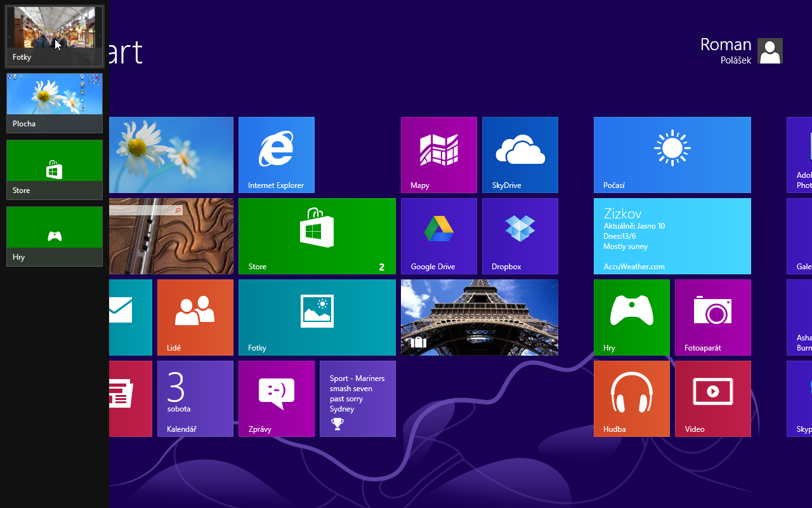The height and width of the screenshot is (508, 812).
Task: Open the Počasí weather tile
Action: click(672, 155)
